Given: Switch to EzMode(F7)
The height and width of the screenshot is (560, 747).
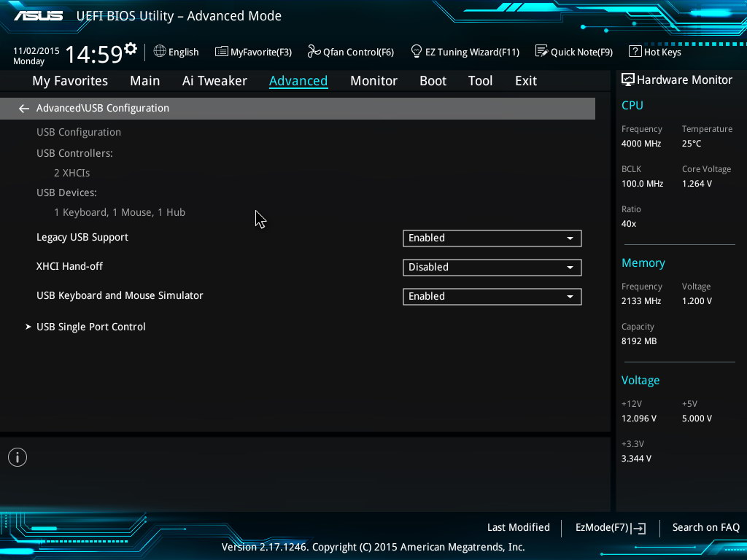Looking at the screenshot, I should [611, 528].
